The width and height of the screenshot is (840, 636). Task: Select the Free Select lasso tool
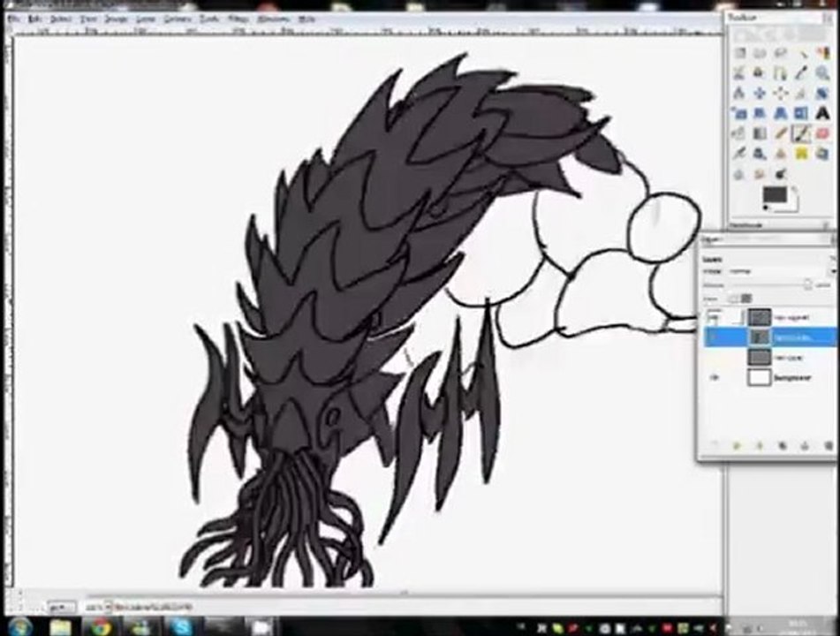781,53
